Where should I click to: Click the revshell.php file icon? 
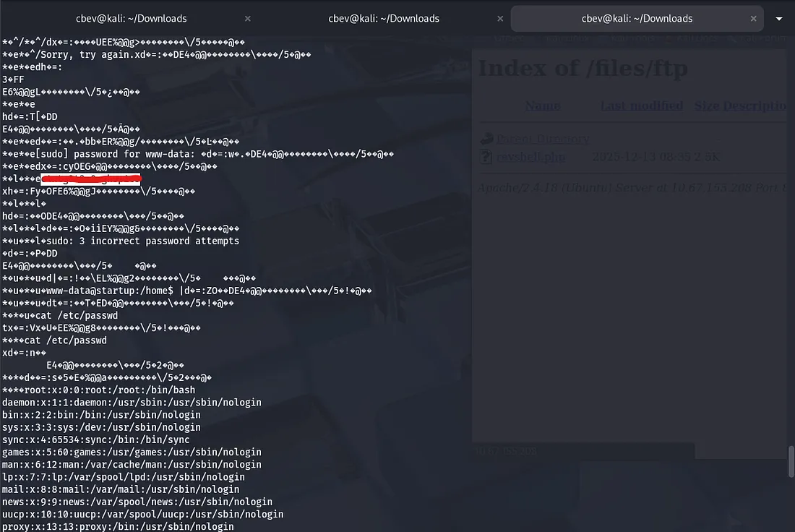[486, 156]
